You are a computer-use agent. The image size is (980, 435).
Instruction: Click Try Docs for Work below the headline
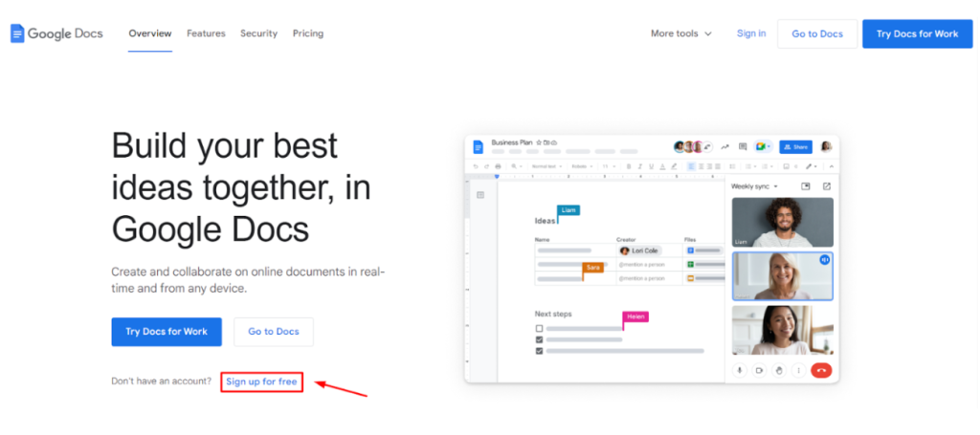pyautogui.click(x=167, y=332)
